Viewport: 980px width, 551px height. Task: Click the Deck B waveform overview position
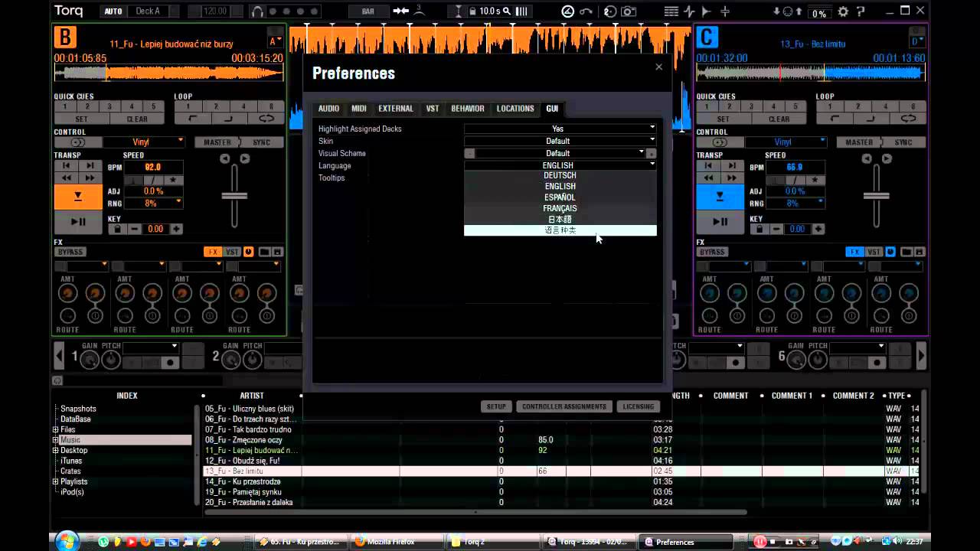(168, 73)
